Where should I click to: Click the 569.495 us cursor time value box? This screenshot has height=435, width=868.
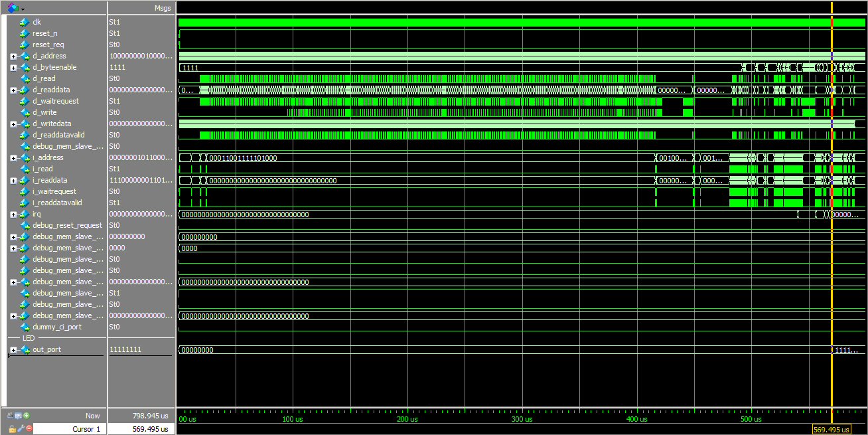831,429
